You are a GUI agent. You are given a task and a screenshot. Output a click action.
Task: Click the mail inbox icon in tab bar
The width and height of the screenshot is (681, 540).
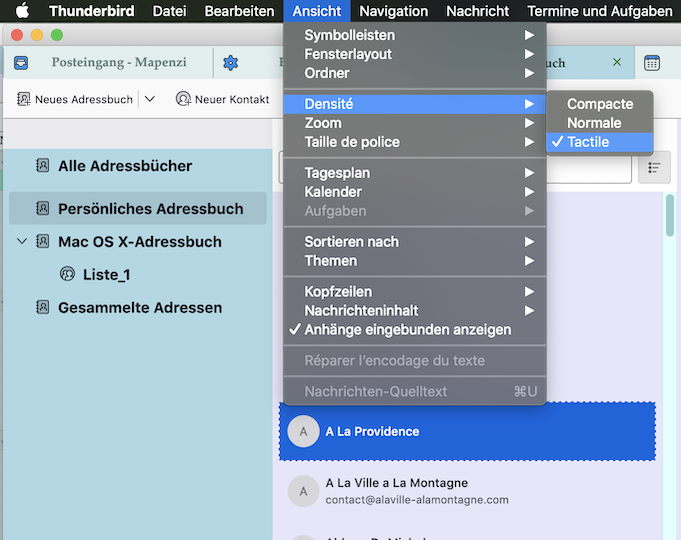(21, 63)
